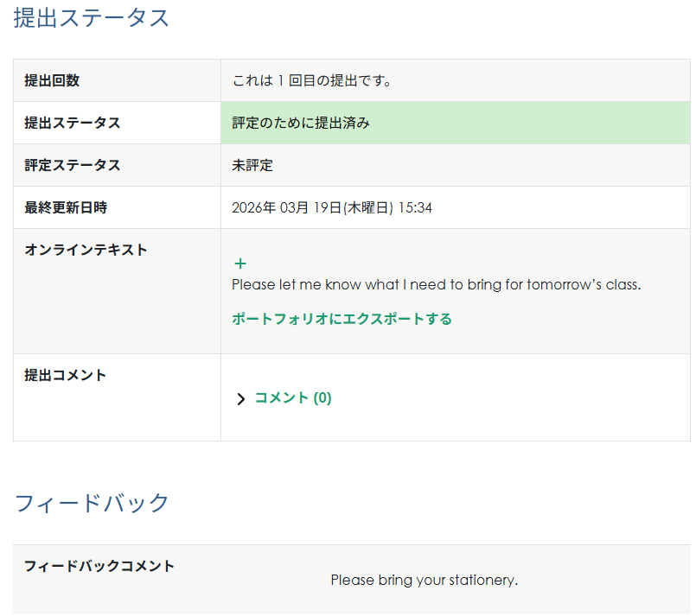Expand comments using the chevron arrow
696x616 pixels.
tap(241, 399)
